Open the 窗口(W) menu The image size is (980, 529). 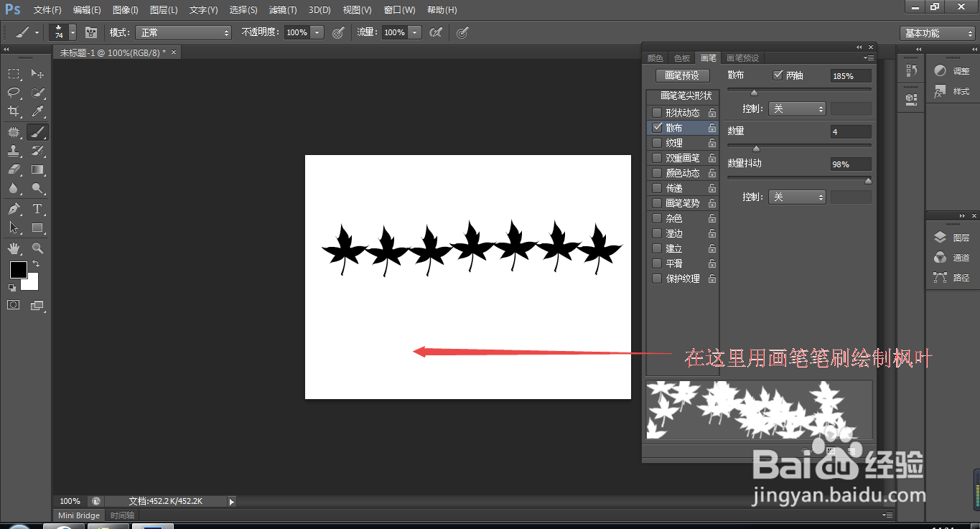coord(399,10)
